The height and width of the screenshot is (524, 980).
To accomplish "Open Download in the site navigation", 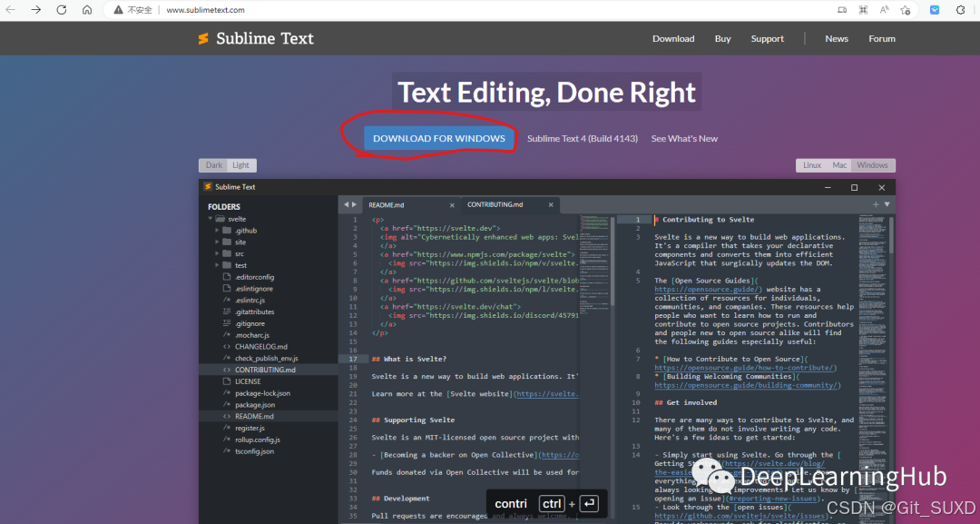I will [673, 39].
